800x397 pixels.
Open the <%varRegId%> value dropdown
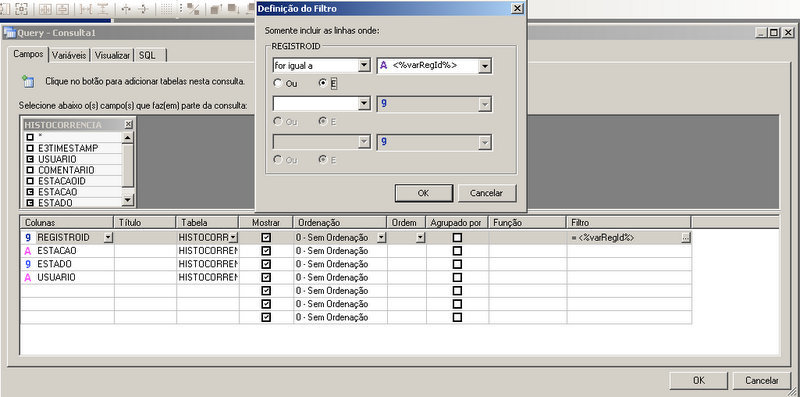click(x=485, y=66)
